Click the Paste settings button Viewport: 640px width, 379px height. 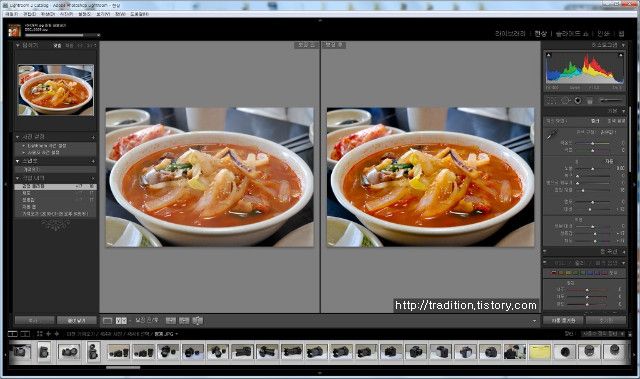pyautogui.click(x=76, y=321)
